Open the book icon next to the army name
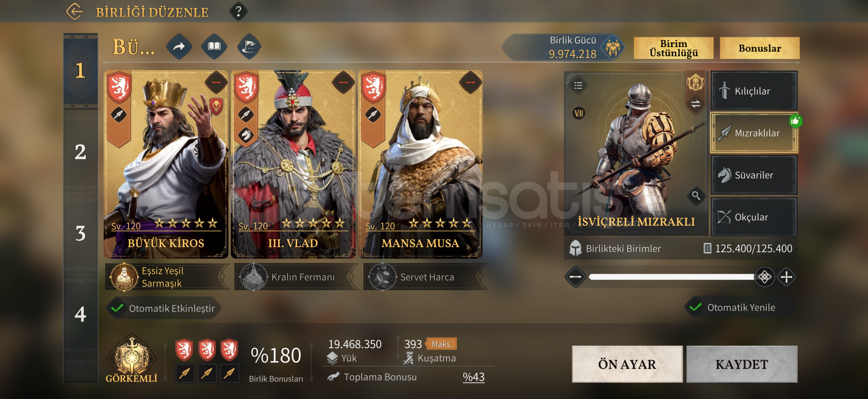 pyautogui.click(x=214, y=47)
